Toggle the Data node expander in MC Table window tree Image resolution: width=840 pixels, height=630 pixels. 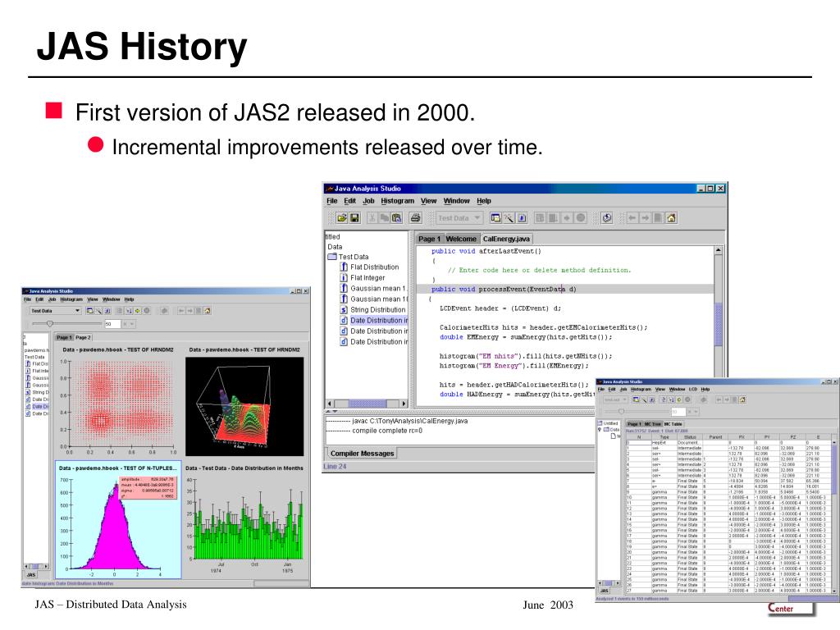600,430
